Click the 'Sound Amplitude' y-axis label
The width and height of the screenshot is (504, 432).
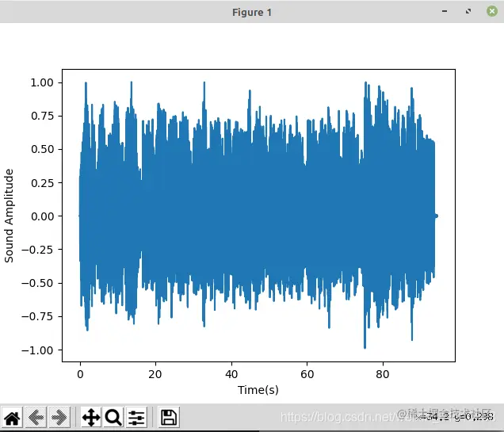click(x=9, y=216)
